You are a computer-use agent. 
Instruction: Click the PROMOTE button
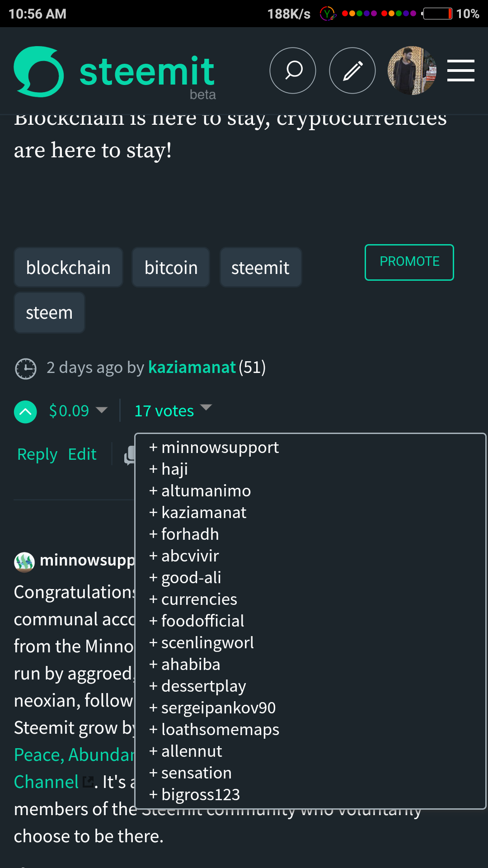pos(409,262)
